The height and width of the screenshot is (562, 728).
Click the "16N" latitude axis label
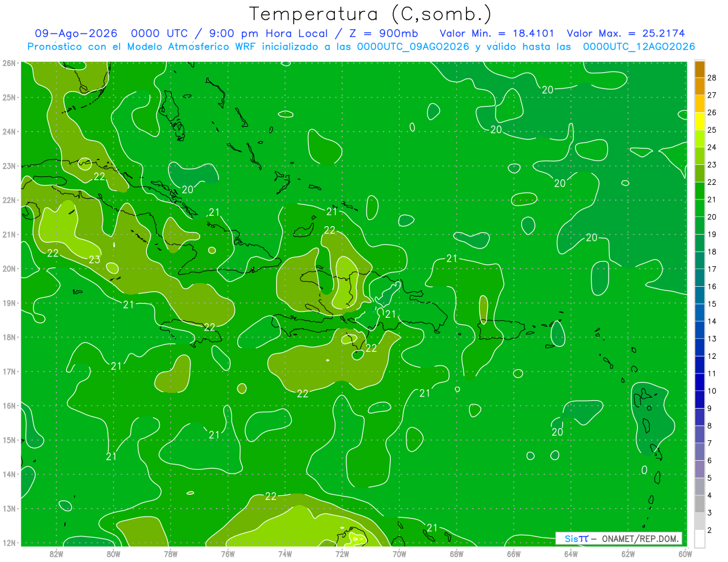coord(9,406)
